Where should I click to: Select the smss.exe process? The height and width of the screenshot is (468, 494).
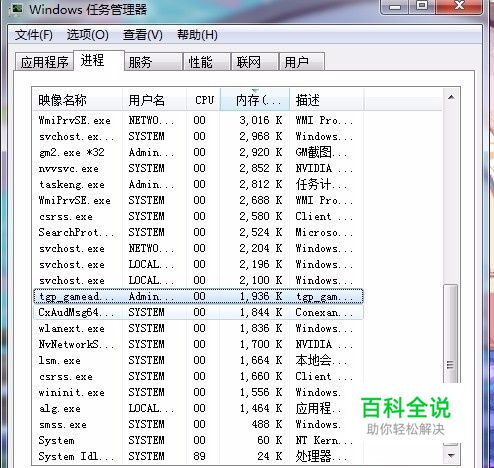click(198, 424)
